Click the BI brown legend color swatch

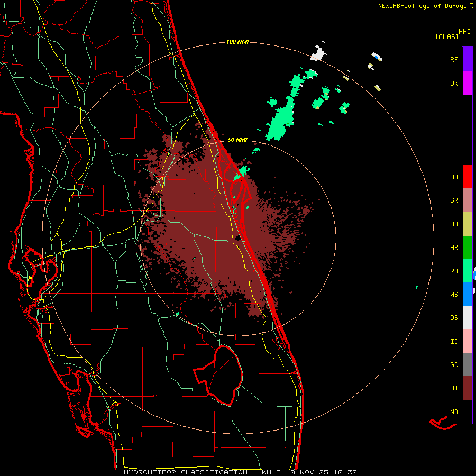[467, 388]
